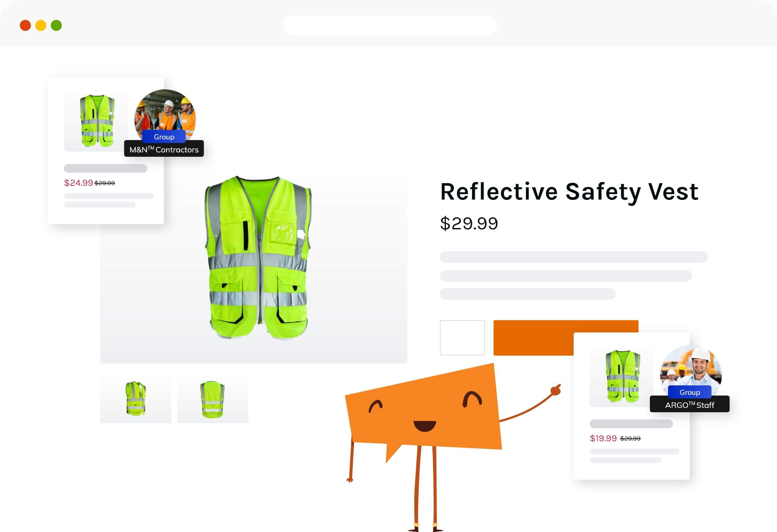Select the back-view vest thumbnail

[x=213, y=400]
